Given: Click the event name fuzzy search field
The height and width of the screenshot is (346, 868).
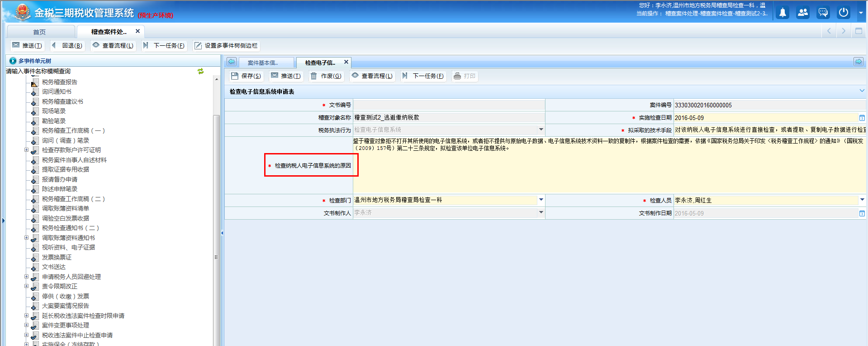Looking at the screenshot, I should click(x=100, y=71).
